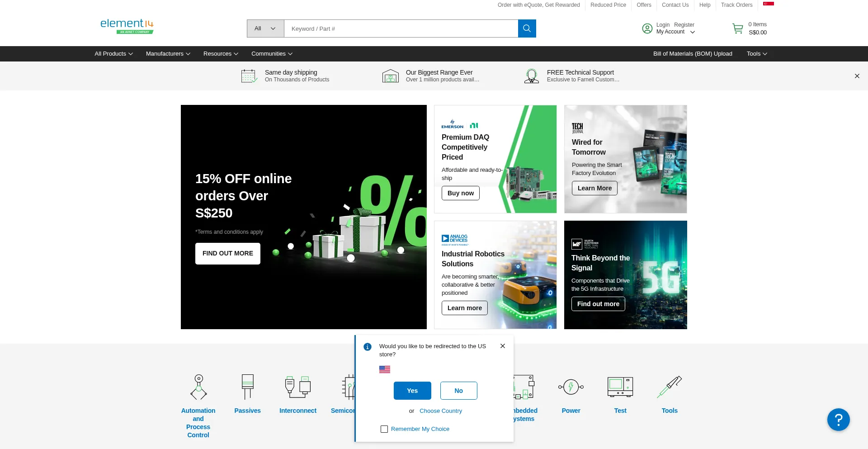
Task: Click the Tools soldering iron icon
Action: [x=669, y=387]
